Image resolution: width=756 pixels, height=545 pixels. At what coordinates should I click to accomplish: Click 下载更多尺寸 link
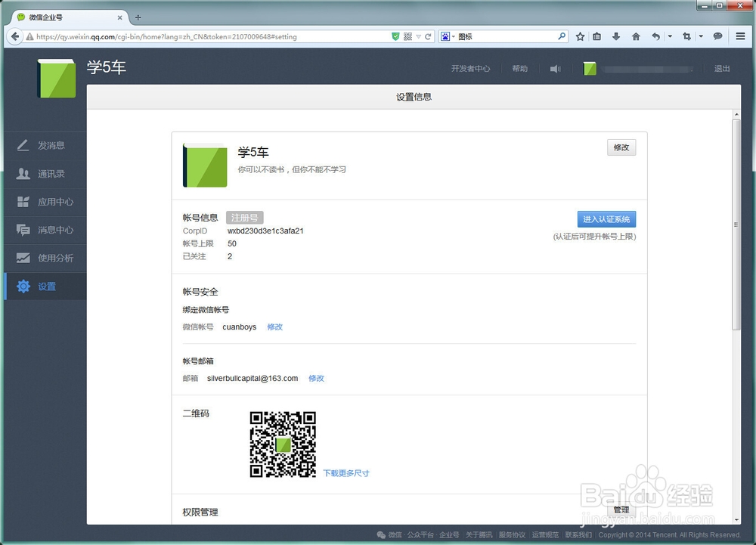point(346,473)
